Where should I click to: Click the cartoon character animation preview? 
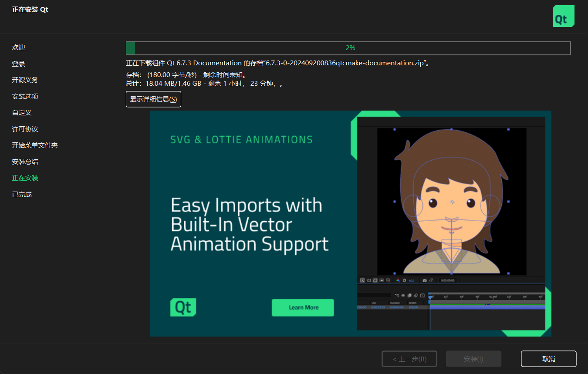(452, 202)
